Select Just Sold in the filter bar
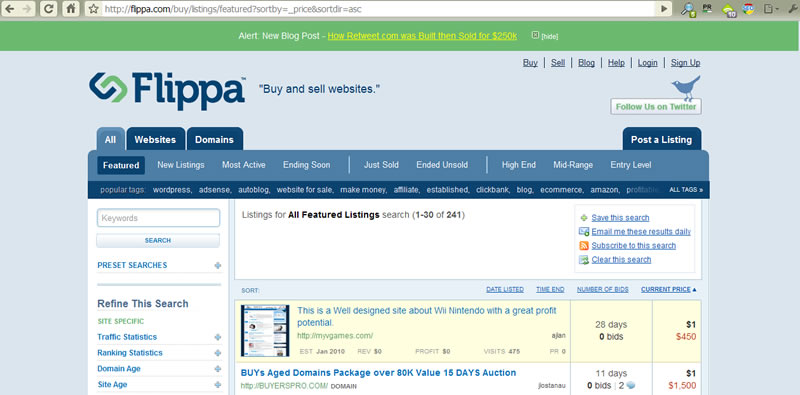The image size is (800, 395). click(x=381, y=165)
